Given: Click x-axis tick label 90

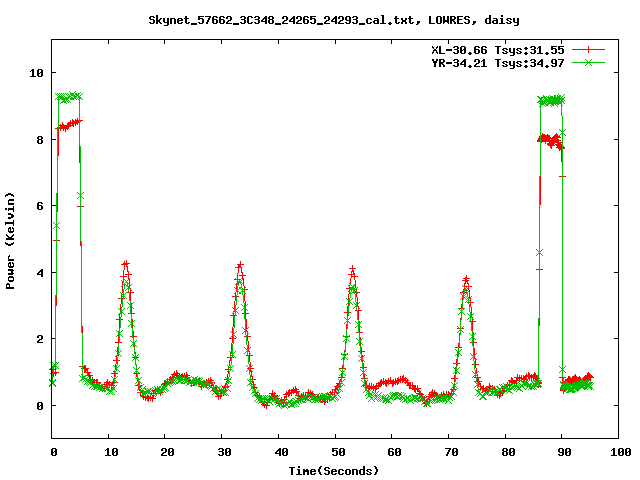Looking at the screenshot, I should coord(564,452).
